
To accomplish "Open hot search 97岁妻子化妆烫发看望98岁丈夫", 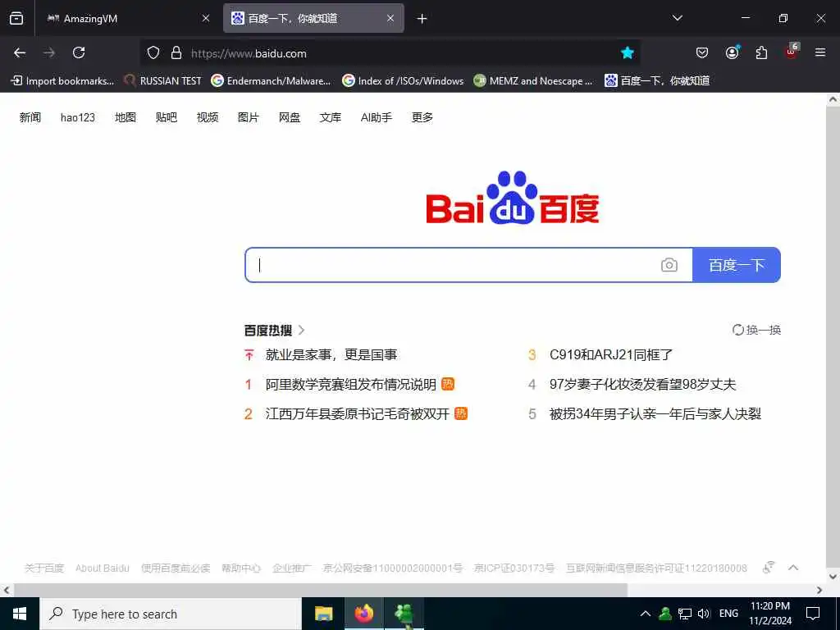I will (x=643, y=384).
